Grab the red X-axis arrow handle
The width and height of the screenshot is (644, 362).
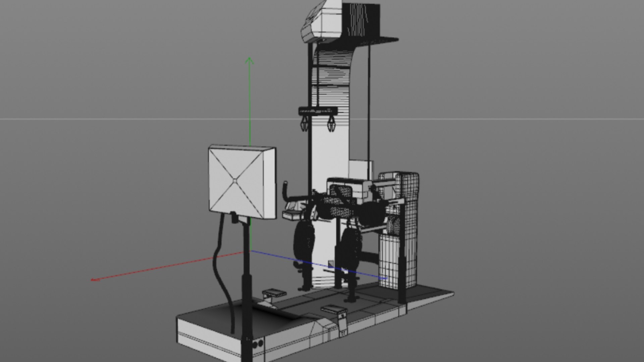point(95,280)
